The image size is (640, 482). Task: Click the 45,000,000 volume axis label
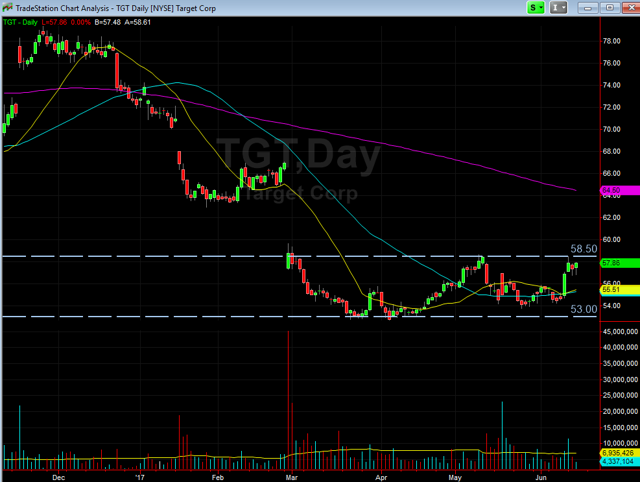point(620,331)
